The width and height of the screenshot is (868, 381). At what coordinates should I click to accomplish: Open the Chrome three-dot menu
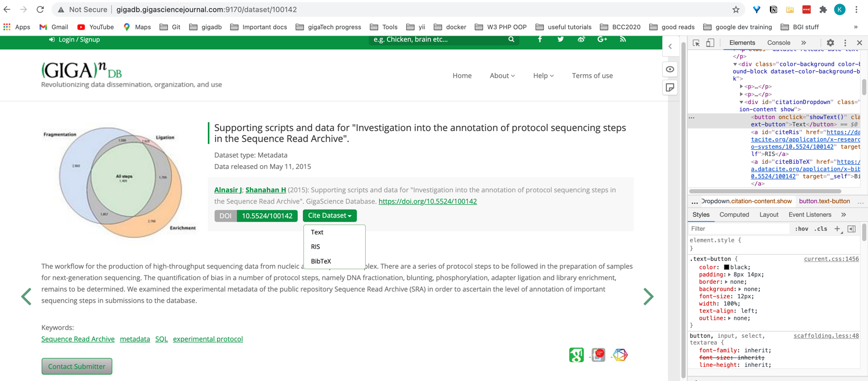click(856, 9)
